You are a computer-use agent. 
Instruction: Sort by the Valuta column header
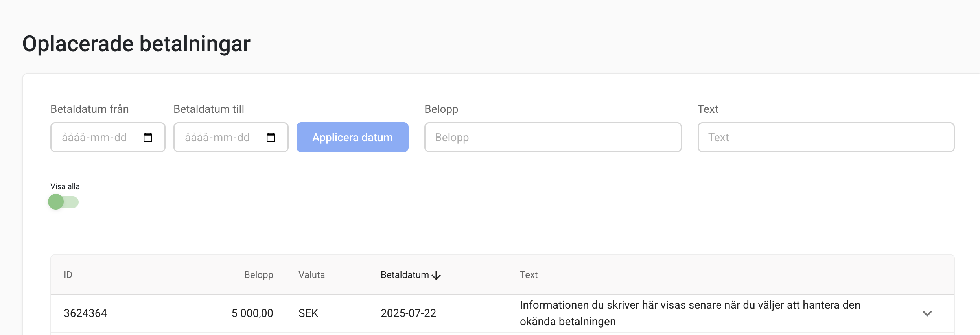click(x=311, y=275)
